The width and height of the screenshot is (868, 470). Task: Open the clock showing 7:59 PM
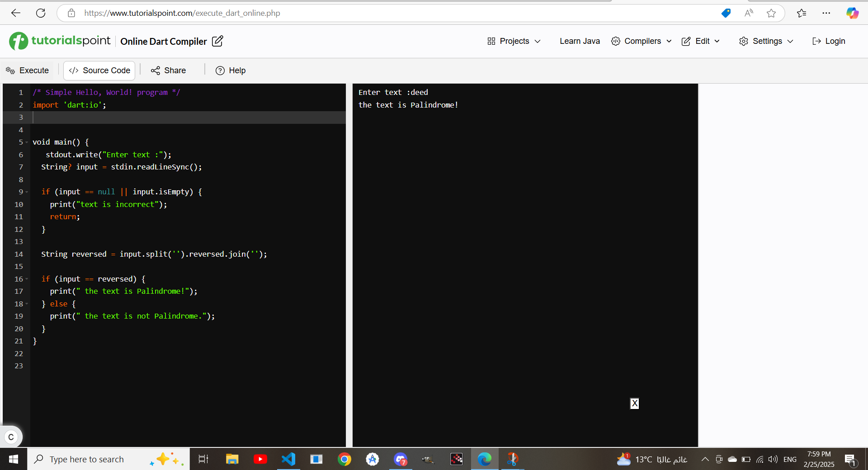[819, 459]
